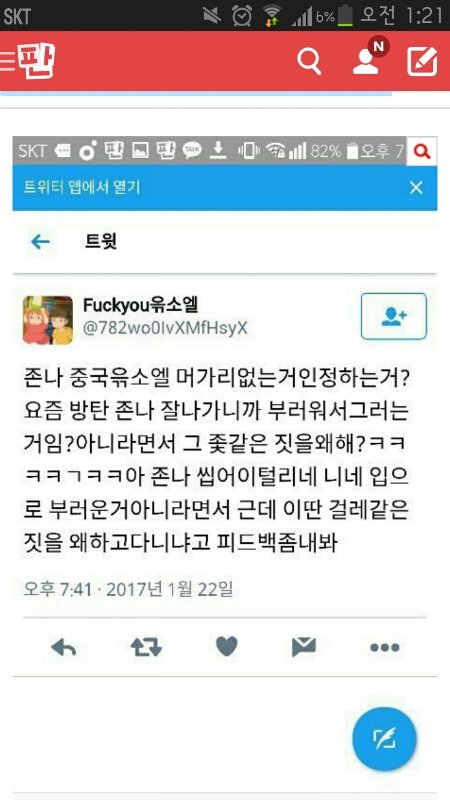Tap the @782wo0IvXMfHsyX handle
This screenshot has height=800, width=450.
(x=165, y=328)
